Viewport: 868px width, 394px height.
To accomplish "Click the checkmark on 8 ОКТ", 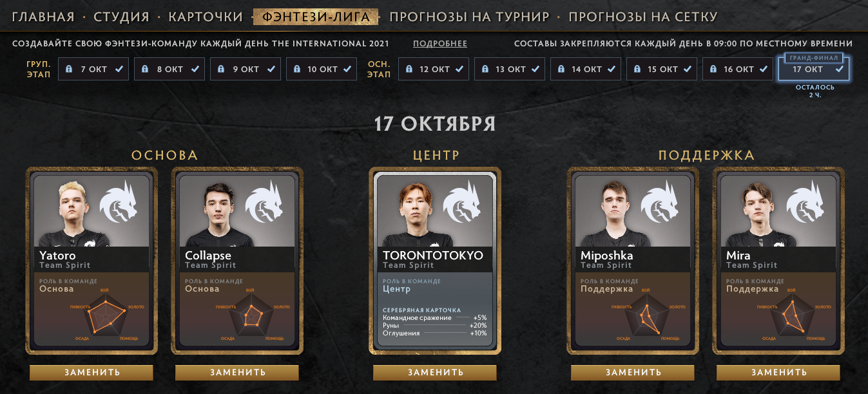I will [x=195, y=70].
